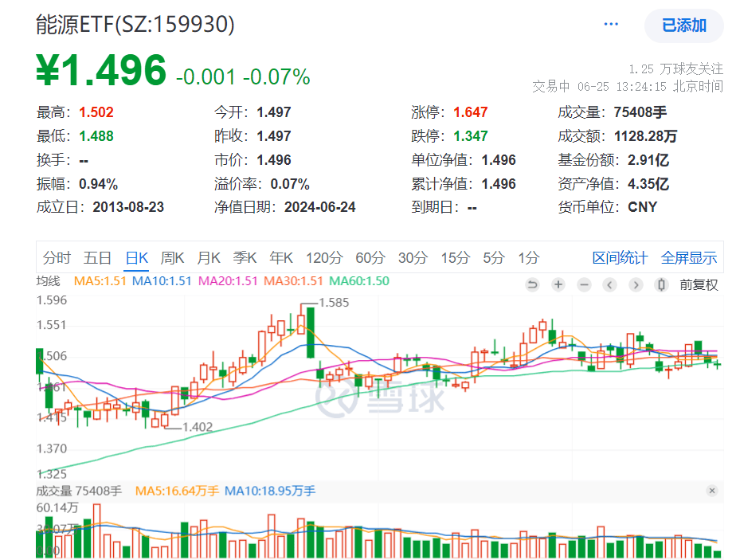Click the 净值日期 2024-06-24
Screen dimensions: 736x560
point(319,207)
